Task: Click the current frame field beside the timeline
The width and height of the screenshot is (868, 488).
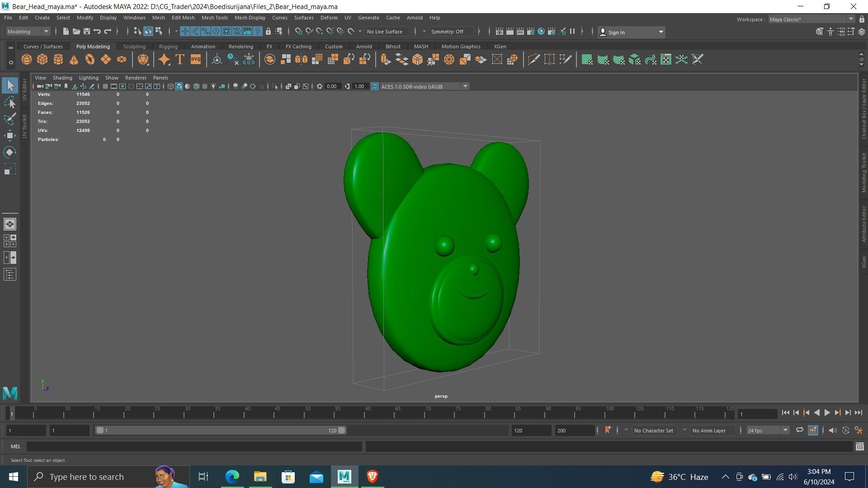Action: (757, 414)
